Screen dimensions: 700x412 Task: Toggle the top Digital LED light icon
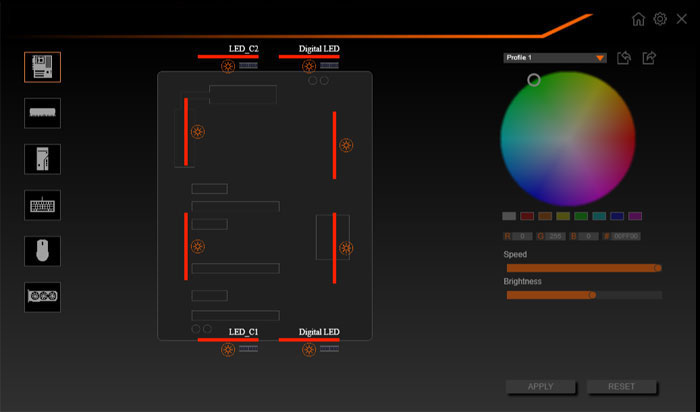tap(309, 67)
